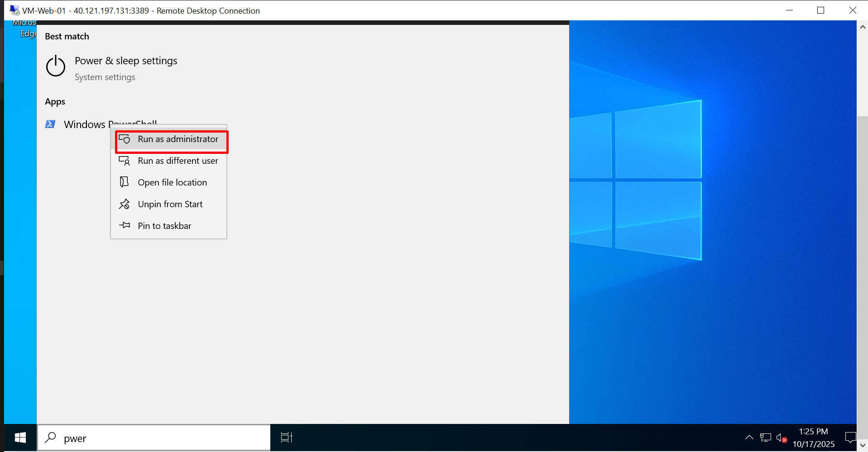Expand the hidden tray icons chevron
Screen dimensions: 868x452
coord(749,438)
